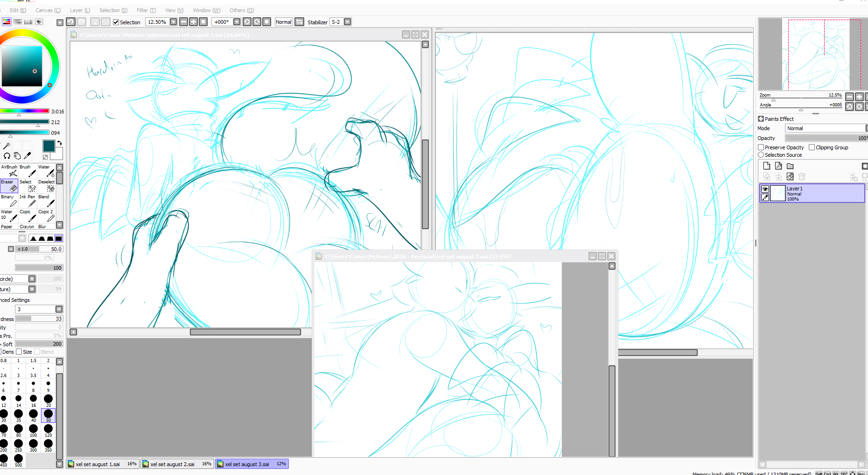Click the foreground teal color swatch
Image resolution: width=868 pixels, height=475 pixels.
(x=49, y=146)
